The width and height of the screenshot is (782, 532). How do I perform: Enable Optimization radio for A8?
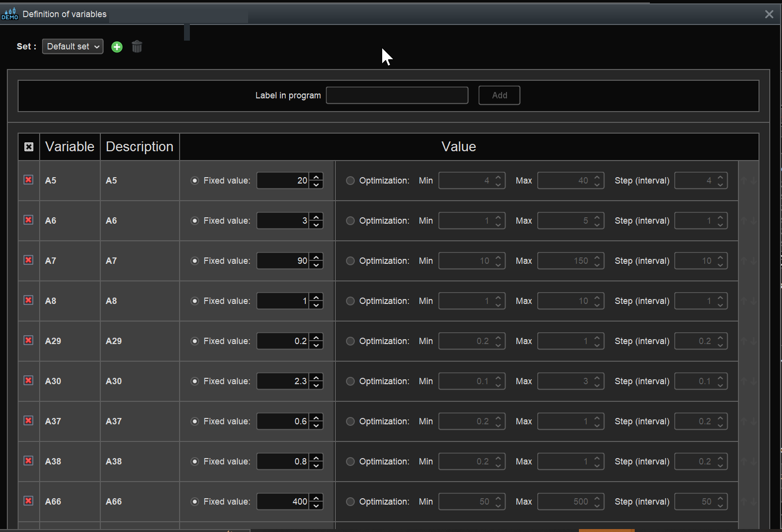[350, 301]
